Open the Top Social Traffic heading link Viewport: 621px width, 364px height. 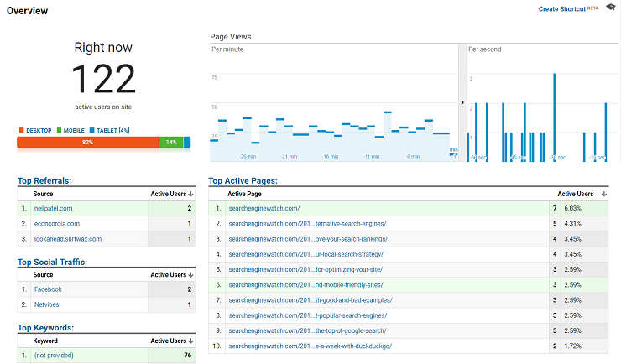coord(52,262)
